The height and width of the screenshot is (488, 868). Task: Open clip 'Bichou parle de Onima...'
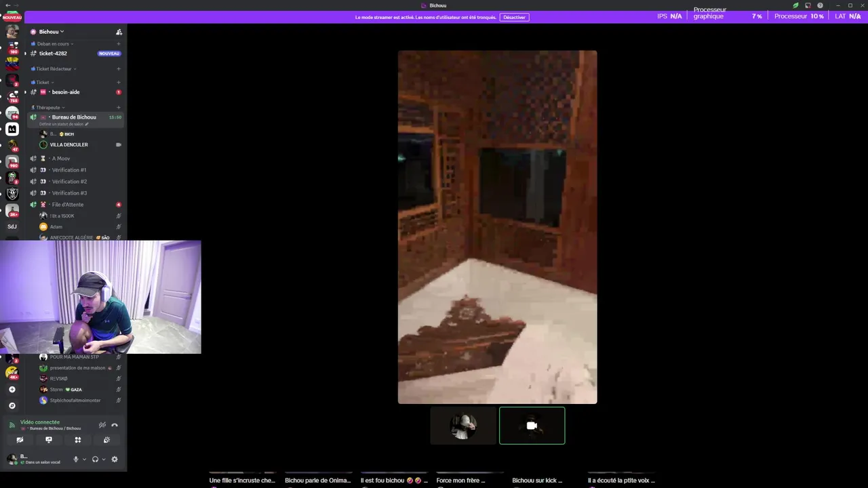pyautogui.click(x=318, y=480)
